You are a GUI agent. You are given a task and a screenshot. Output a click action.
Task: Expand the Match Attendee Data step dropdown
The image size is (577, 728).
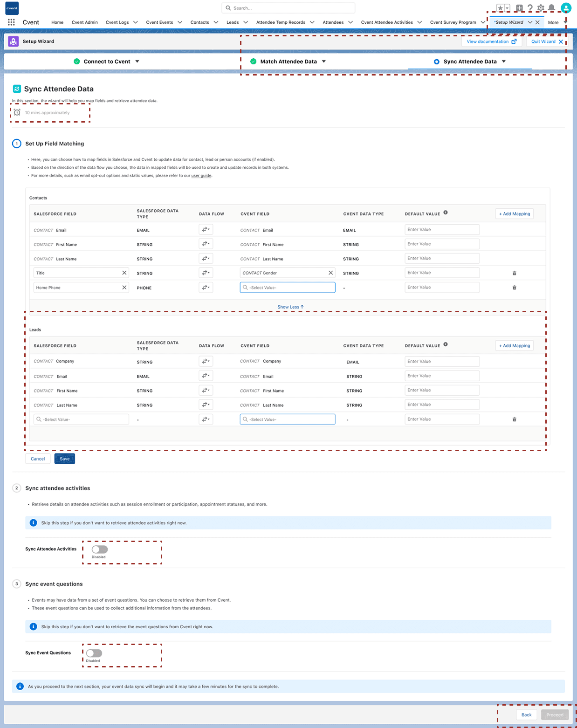pos(324,62)
